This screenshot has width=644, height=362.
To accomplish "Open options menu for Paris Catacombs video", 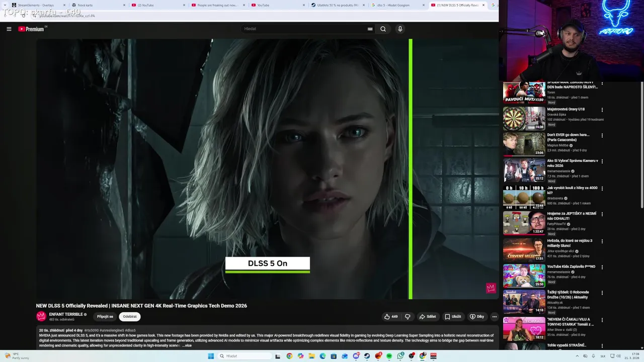I will [x=602, y=135].
